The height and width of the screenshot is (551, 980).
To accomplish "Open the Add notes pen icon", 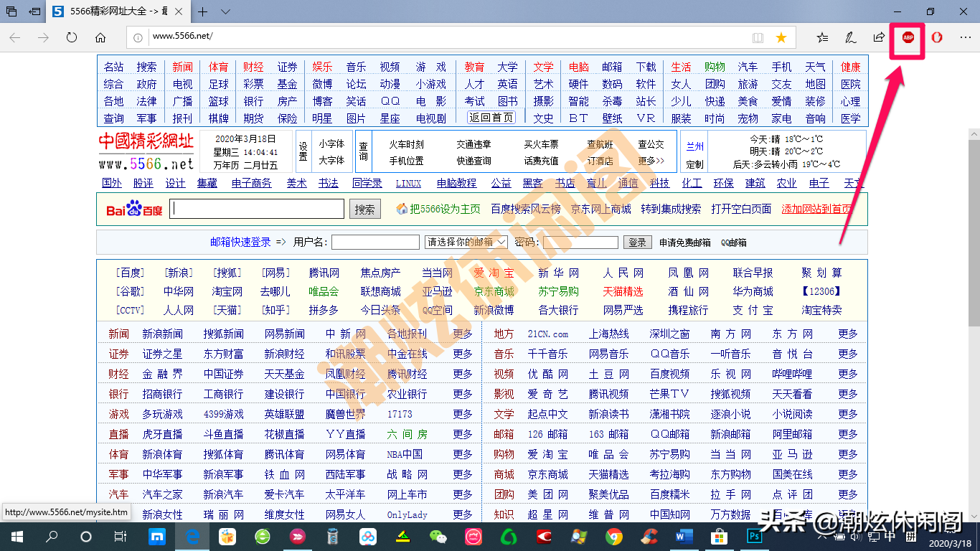I will [x=851, y=37].
